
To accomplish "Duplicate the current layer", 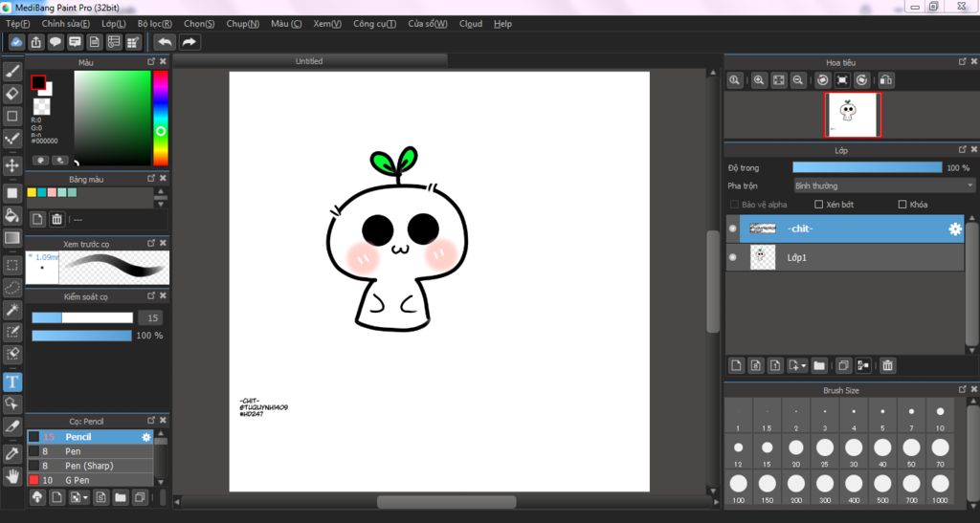I will (x=844, y=366).
